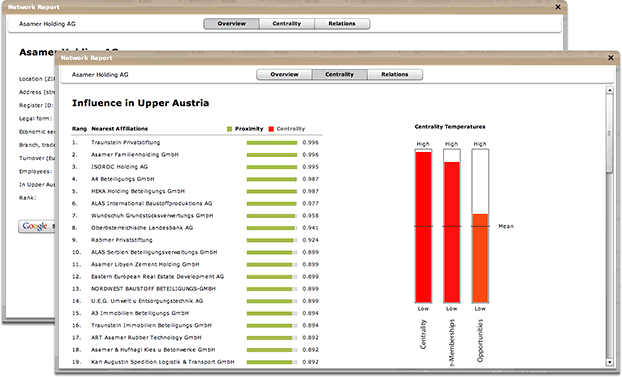The width and height of the screenshot is (622, 377).
Task: Select Traunstein Immobilien Beteiligungs GmbH row
Action: coord(196,325)
